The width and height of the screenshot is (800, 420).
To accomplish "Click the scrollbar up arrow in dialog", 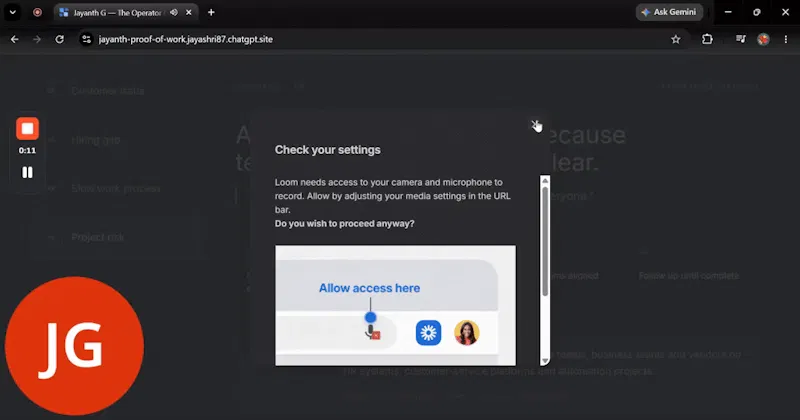I will (x=545, y=181).
